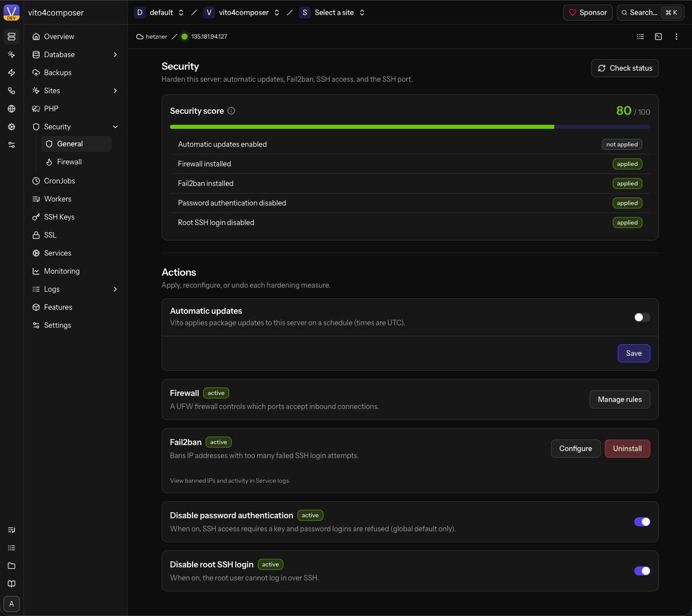Toggle Disable root SSH login switch
692x616 pixels.
pos(642,571)
